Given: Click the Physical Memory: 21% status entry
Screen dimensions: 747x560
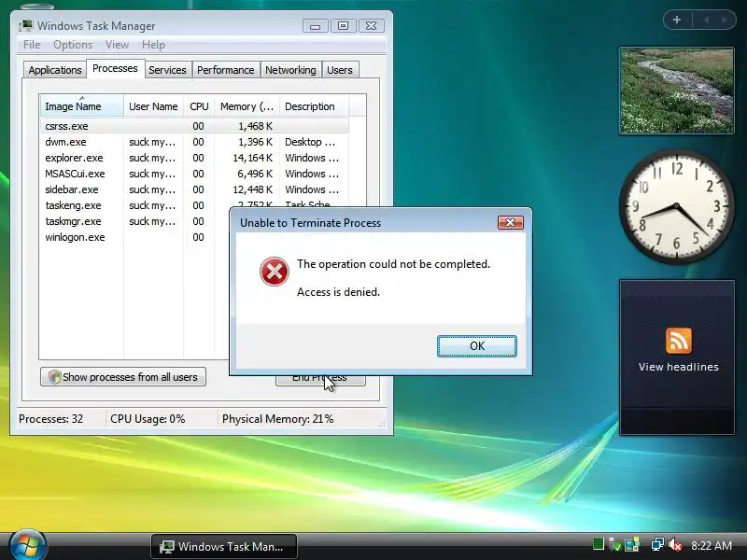Looking at the screenshot, I should (x=277, y=419).
